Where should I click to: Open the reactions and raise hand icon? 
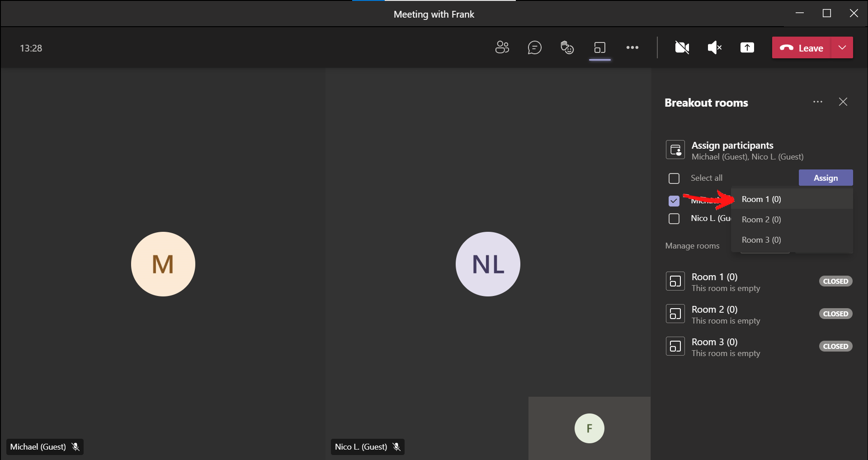tap(567, 47)
